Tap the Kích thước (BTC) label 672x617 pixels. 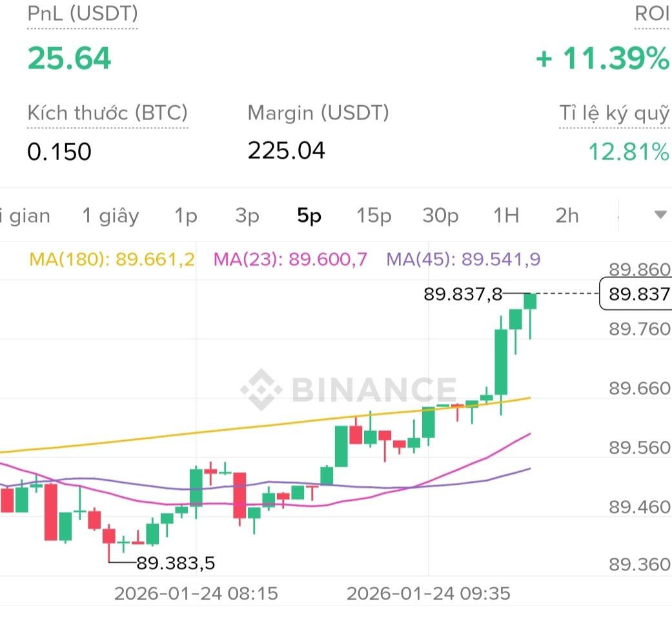[x=107, y=113]
